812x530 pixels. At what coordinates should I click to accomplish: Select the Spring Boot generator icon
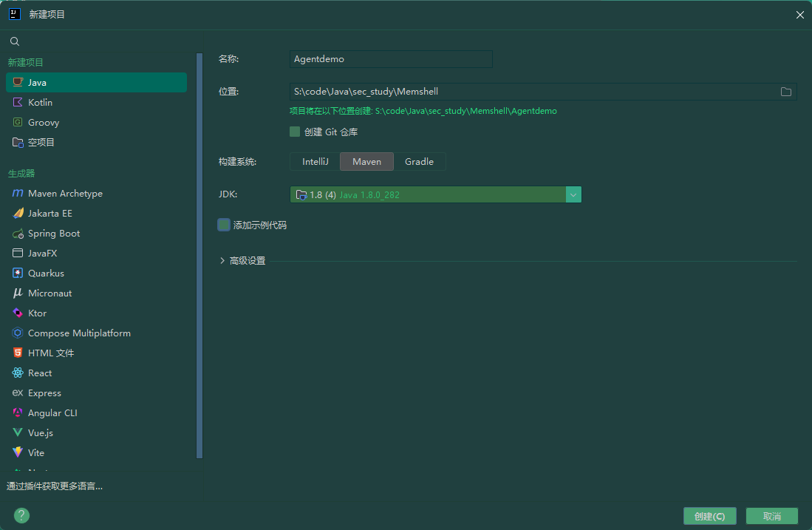pos(18,234)
